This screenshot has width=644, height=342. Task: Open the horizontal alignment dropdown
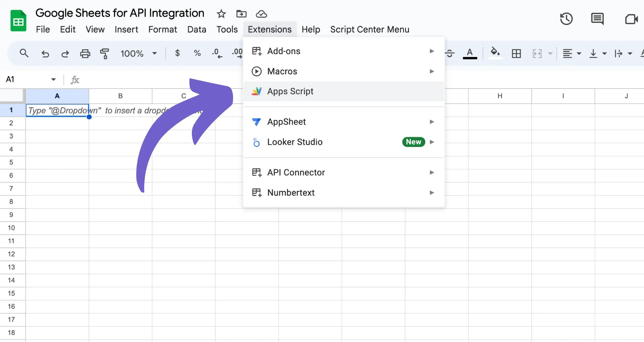pos(579,53)
